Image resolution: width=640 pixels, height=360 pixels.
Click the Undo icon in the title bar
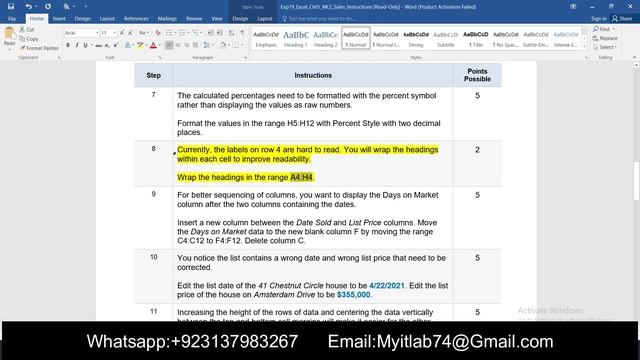pyautogui.click(x=28, y=7)
